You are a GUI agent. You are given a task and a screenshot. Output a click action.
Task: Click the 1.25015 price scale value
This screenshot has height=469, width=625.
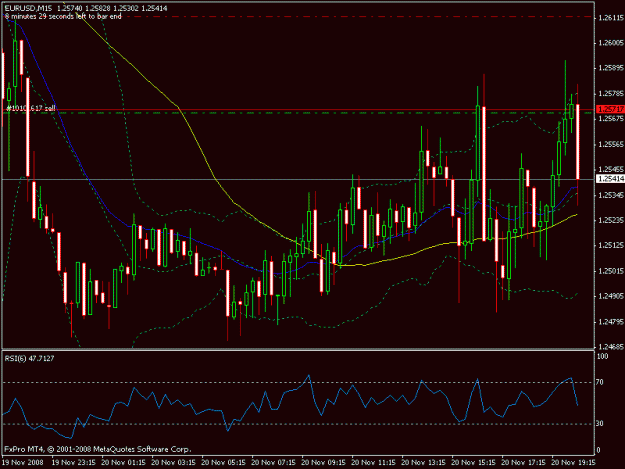(611, 271)
